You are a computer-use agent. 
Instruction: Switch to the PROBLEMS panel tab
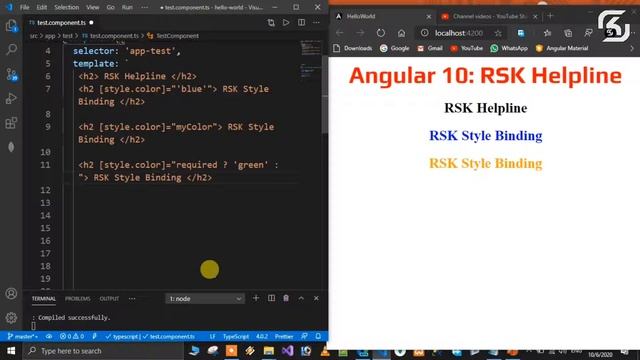[78, 299]
